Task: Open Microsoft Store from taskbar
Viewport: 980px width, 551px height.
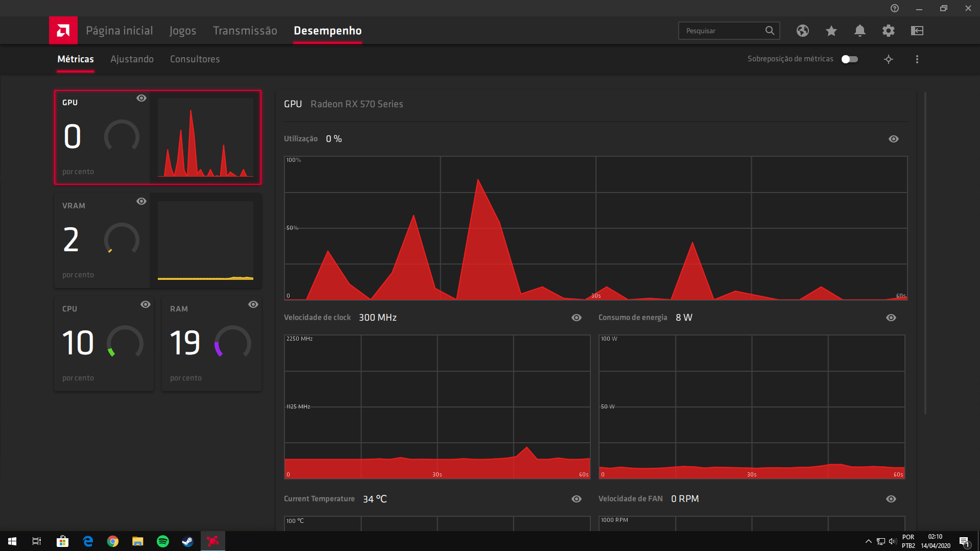Action: click(x=62, y=541)
